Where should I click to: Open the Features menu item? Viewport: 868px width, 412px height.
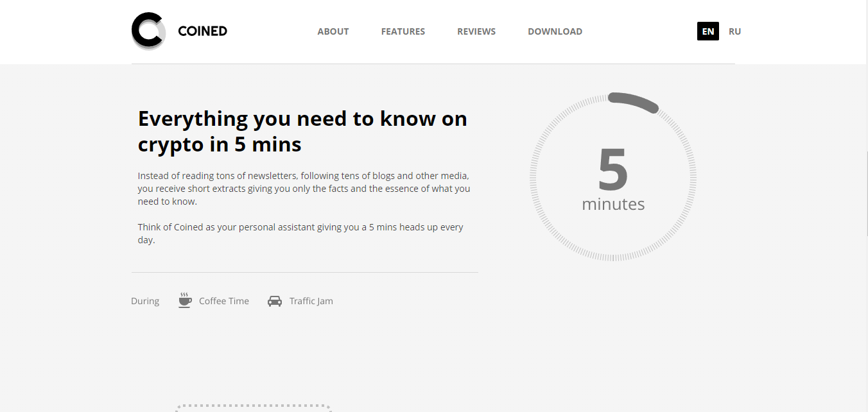pos(403,31)
